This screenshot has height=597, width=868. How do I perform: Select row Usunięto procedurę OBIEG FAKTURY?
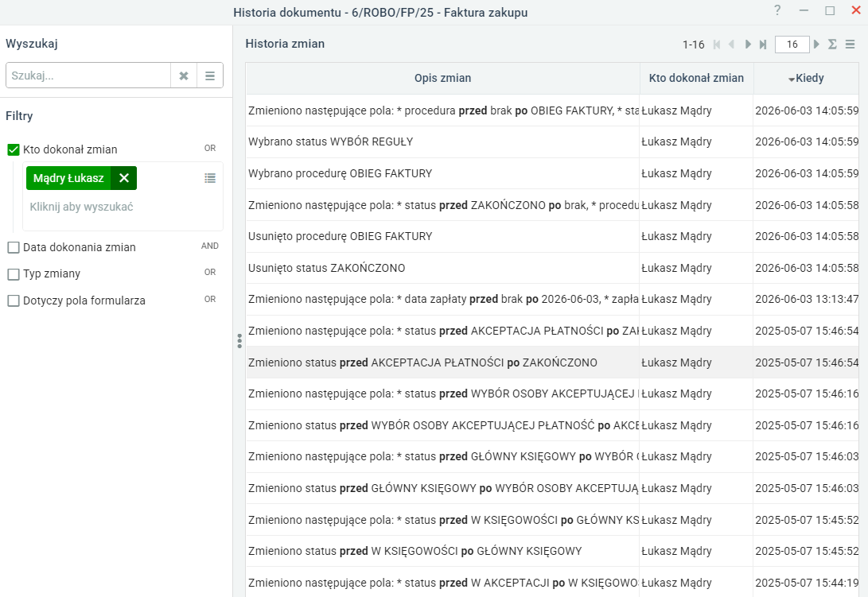[552, 236]
